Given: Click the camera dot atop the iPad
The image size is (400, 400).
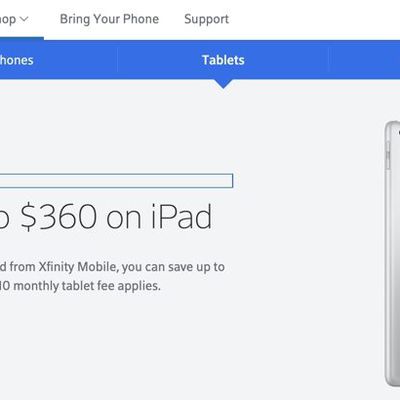Looking at the screenshot, I should pos(399,133).
